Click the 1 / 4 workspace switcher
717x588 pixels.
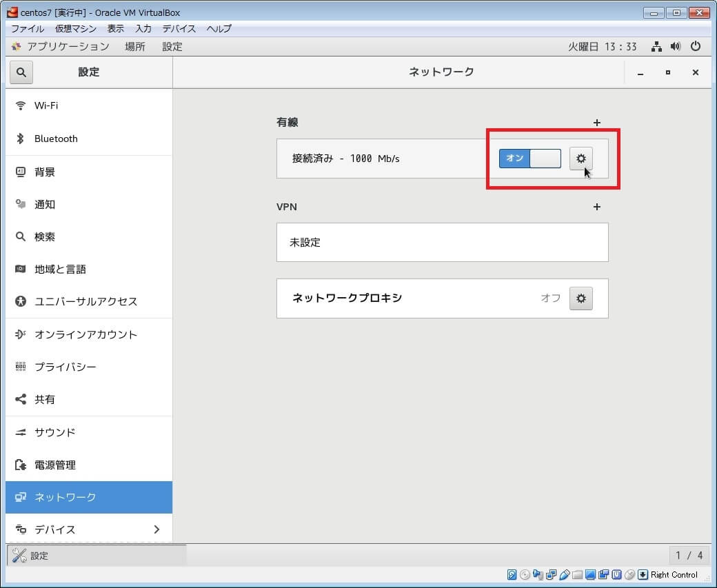tap(689, 556)
